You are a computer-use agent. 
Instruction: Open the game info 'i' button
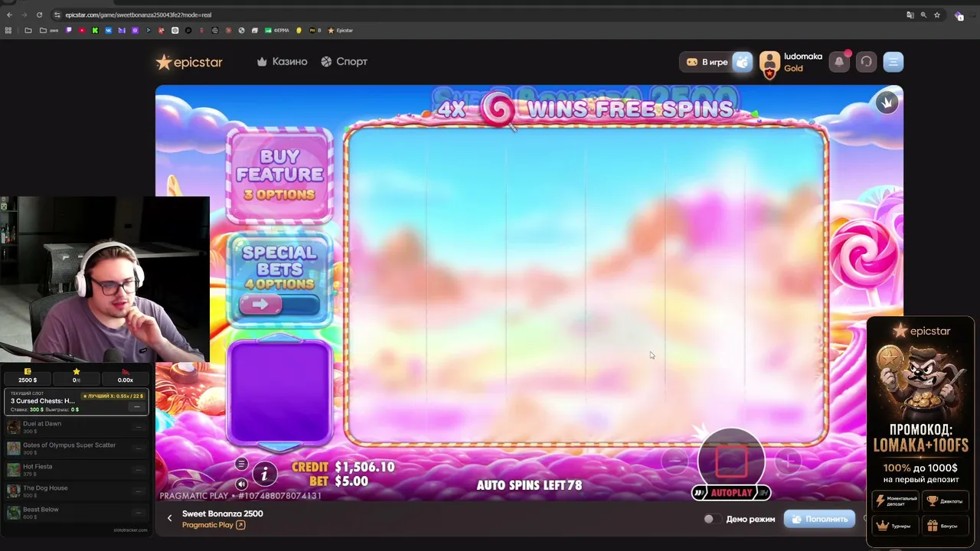(x=264, y=474)
